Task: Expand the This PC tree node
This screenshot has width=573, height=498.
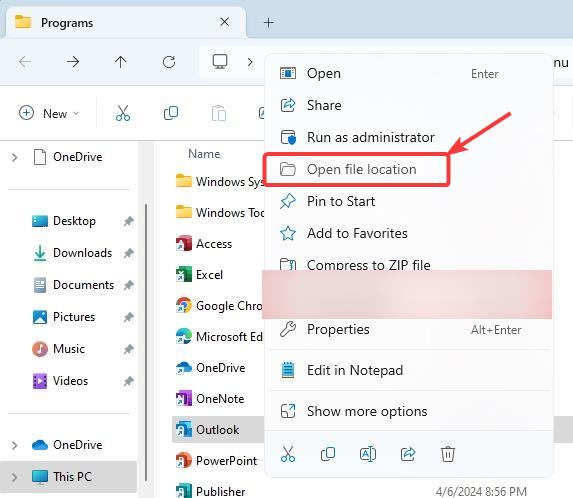Action: point(15,477)
